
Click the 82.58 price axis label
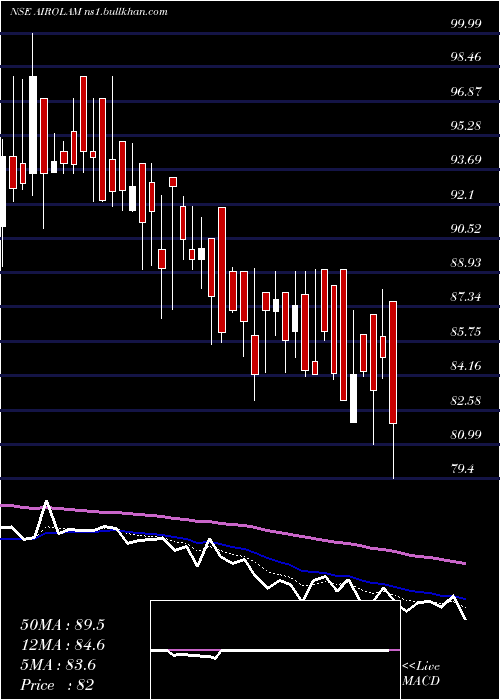466,400
